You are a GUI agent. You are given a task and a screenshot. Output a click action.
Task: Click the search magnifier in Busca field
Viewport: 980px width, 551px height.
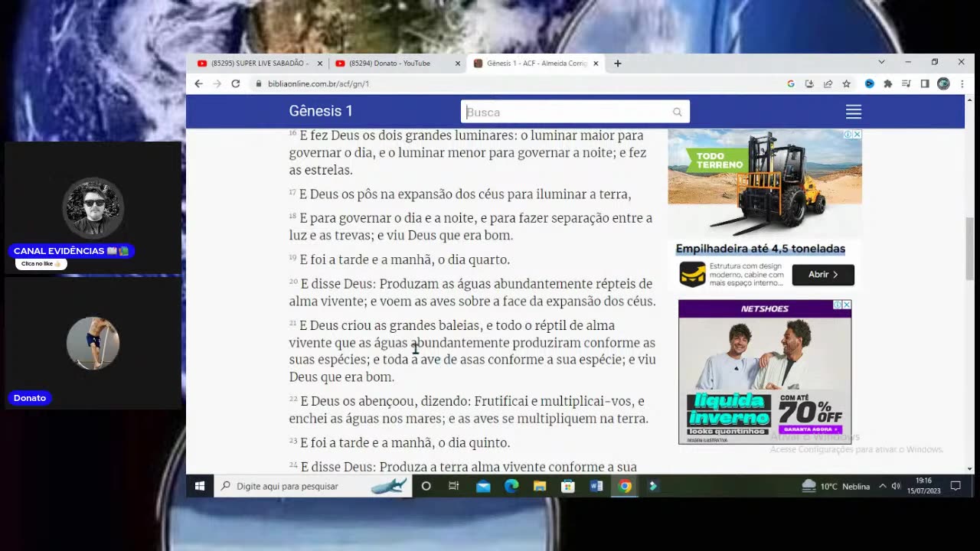[678, 112]
